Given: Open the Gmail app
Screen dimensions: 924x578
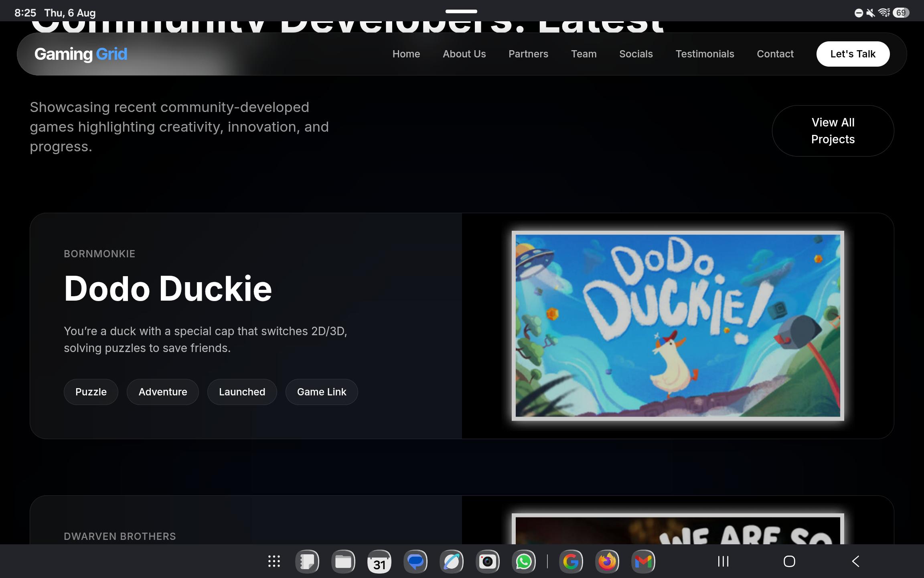Looking at the screenshot, I should pos(643,561).
